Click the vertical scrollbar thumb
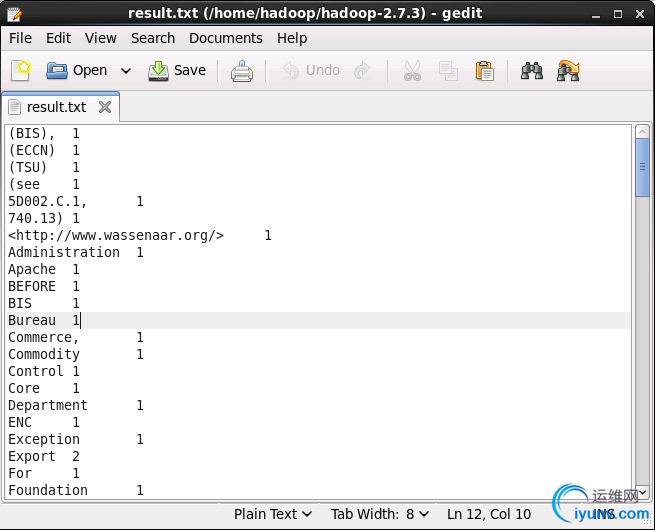Screen dimensions: 655x530 (x=642, y=167)
